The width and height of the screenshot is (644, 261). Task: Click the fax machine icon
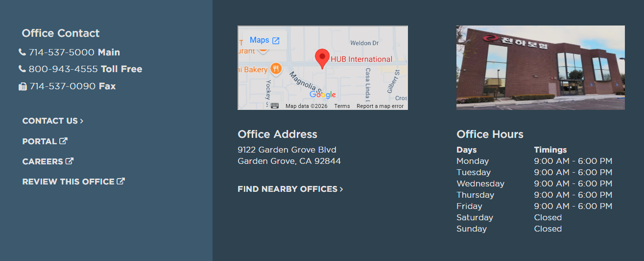tap(23, 86)
